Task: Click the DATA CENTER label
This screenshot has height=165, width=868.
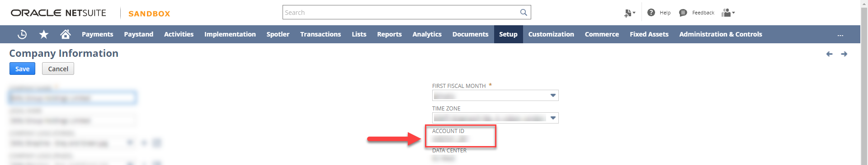Action: pos(449,151)
